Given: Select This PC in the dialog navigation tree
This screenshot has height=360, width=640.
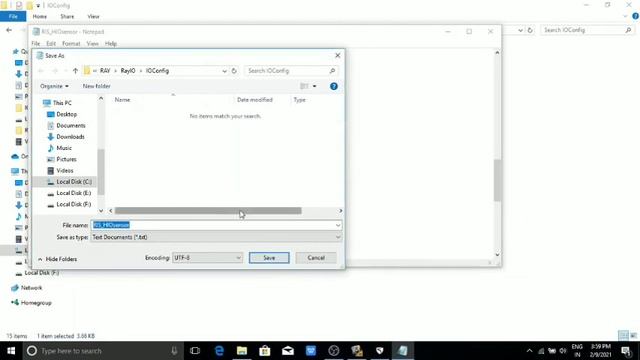Looking at the screenshot, I should click(62, 103).
